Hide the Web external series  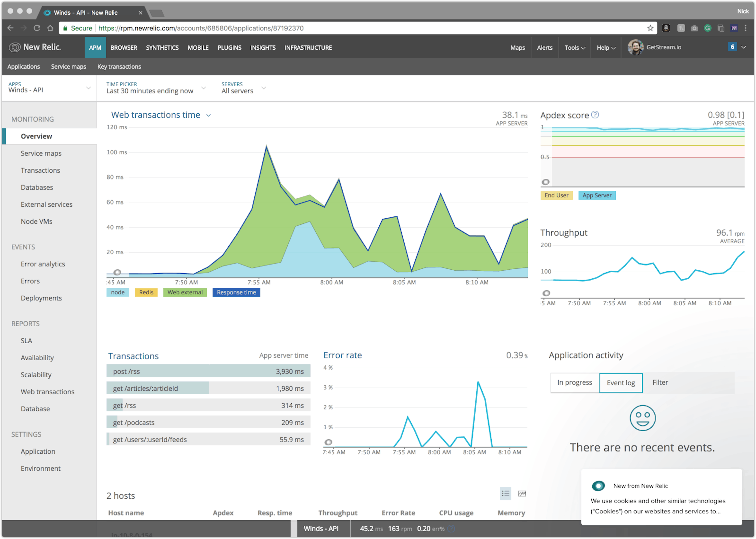click(x=185, y=292)
